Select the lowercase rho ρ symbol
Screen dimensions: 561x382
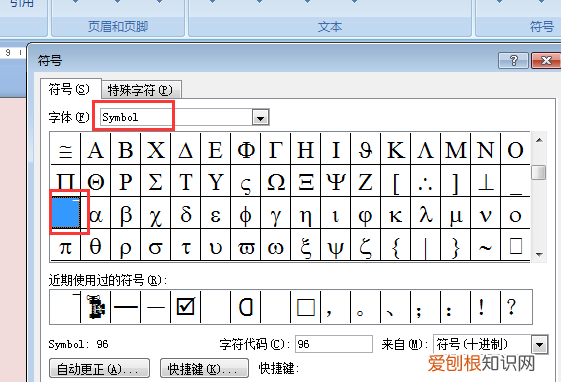pyautogui.click(x=126, y=245)
